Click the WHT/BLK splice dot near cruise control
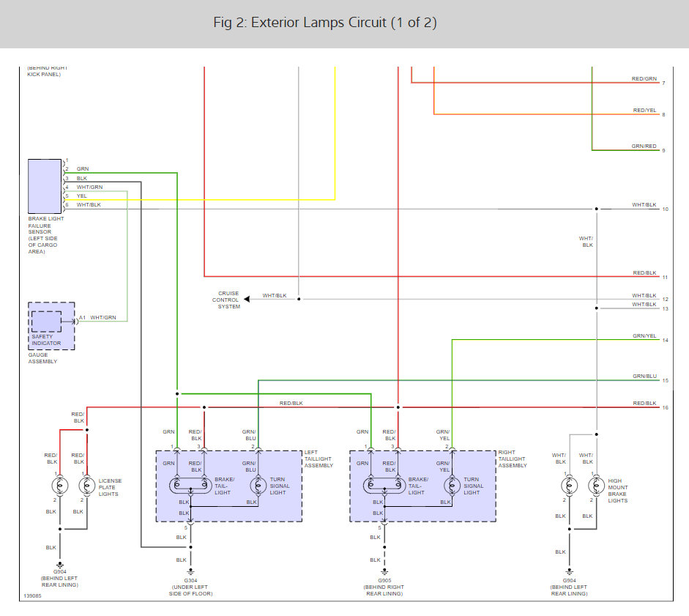689x616 pixels. (299, 299)
